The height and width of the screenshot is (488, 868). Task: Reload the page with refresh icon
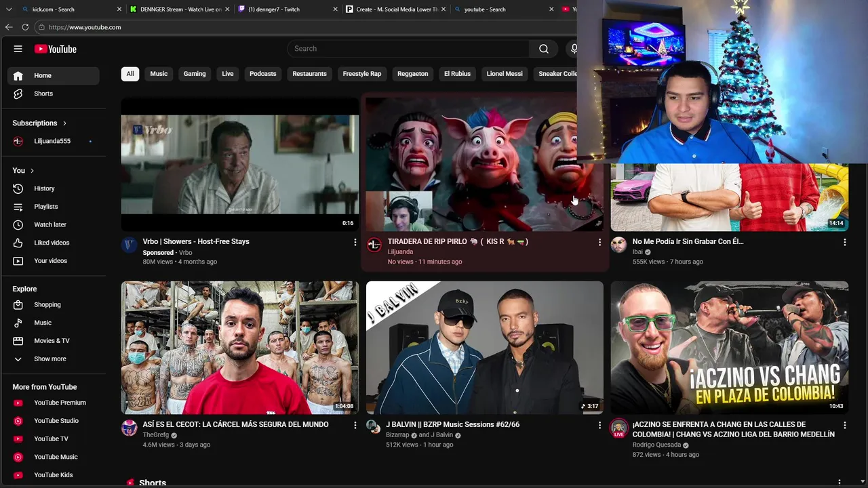point(25,27)
